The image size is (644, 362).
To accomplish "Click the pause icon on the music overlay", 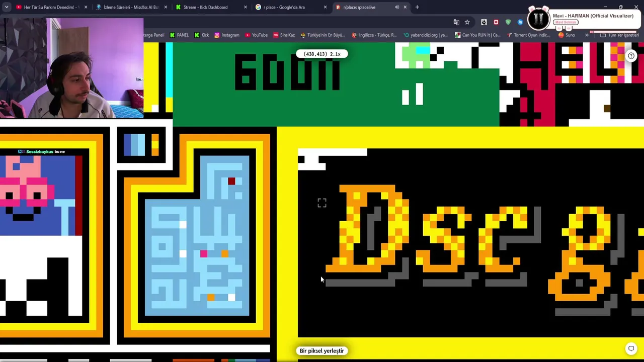I will click(x=538, y=19).
